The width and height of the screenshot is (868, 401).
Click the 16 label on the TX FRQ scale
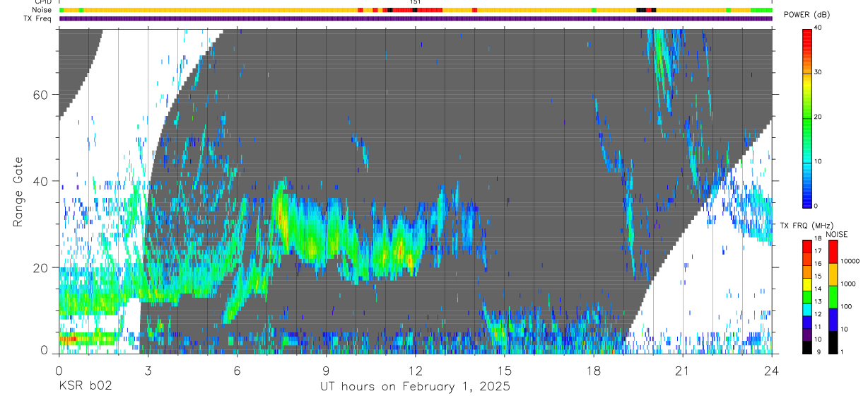pos(819,264)
